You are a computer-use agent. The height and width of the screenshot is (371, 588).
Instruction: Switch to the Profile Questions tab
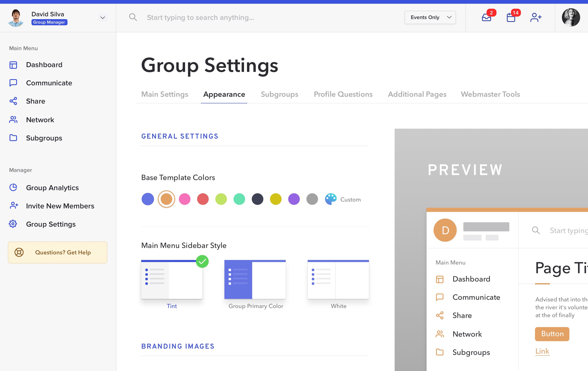point(343,94)
